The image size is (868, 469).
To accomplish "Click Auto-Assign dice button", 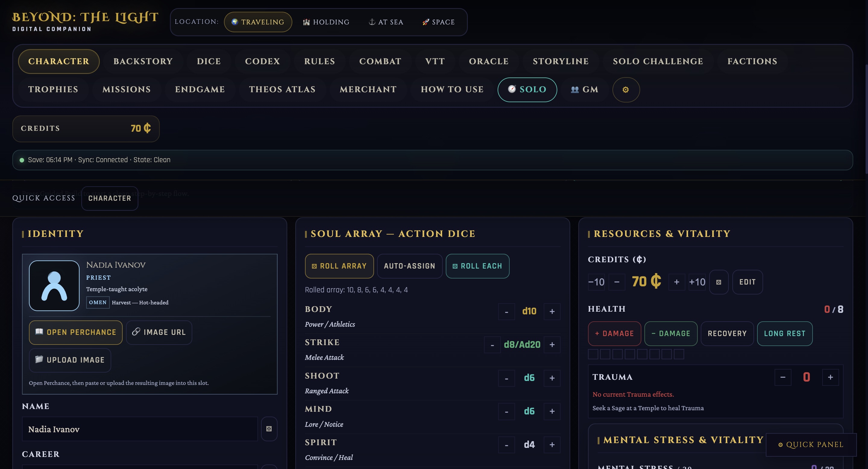I will click(x=410, y=266).
